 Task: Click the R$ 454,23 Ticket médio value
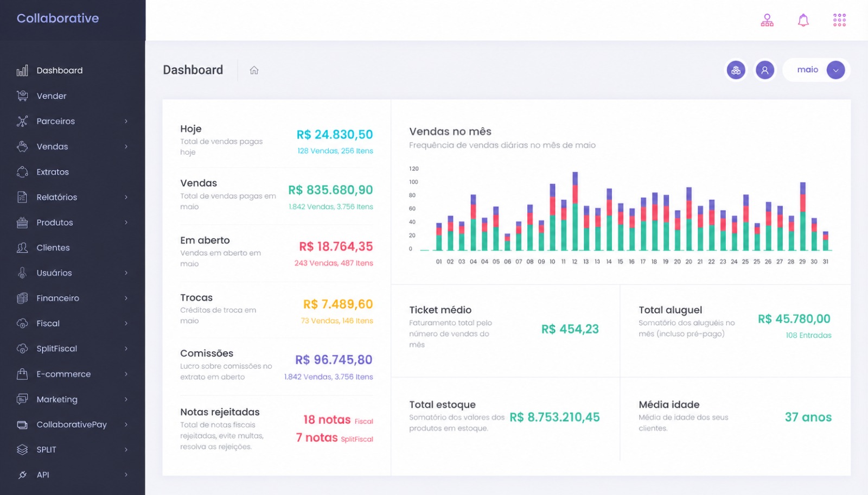pos(570,329)
